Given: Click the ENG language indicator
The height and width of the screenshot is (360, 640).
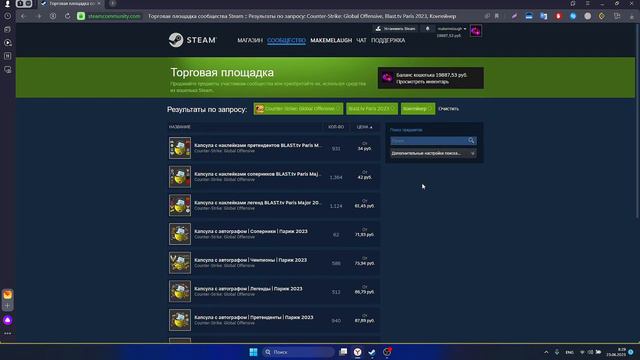Looking at the screenshot, I should tap(569, 352).
